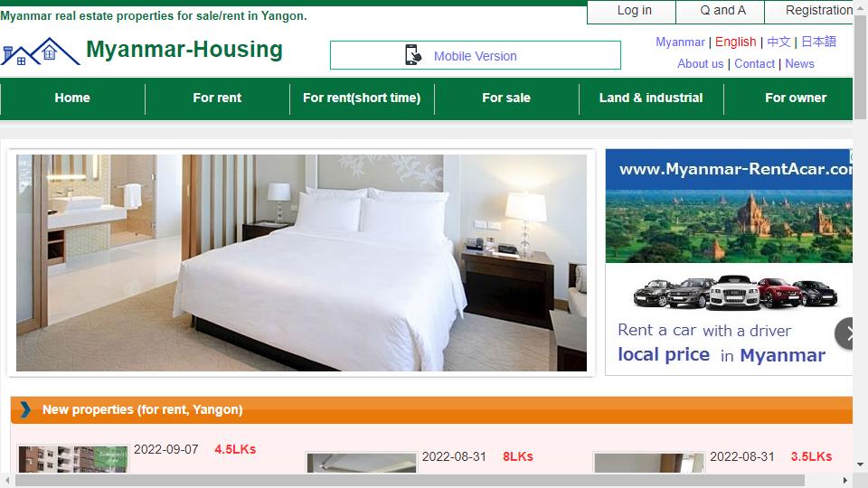
Task: Open the For rent menu tab
Action: click(217, 98)
